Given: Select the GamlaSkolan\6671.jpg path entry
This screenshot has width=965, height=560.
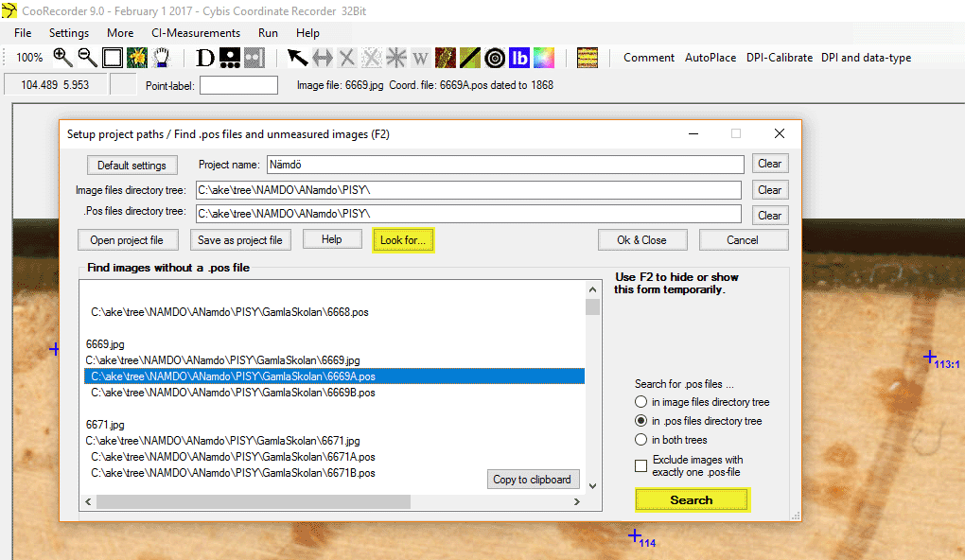Looking at the screenshot, I should point(222,441).
